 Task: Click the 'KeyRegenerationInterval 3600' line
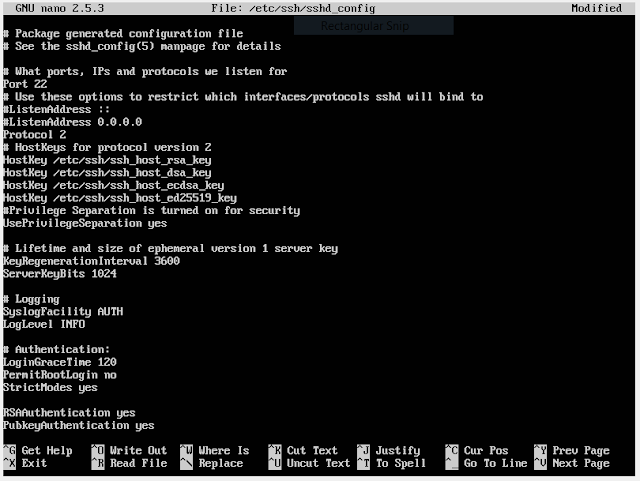(x=91, y=261)
